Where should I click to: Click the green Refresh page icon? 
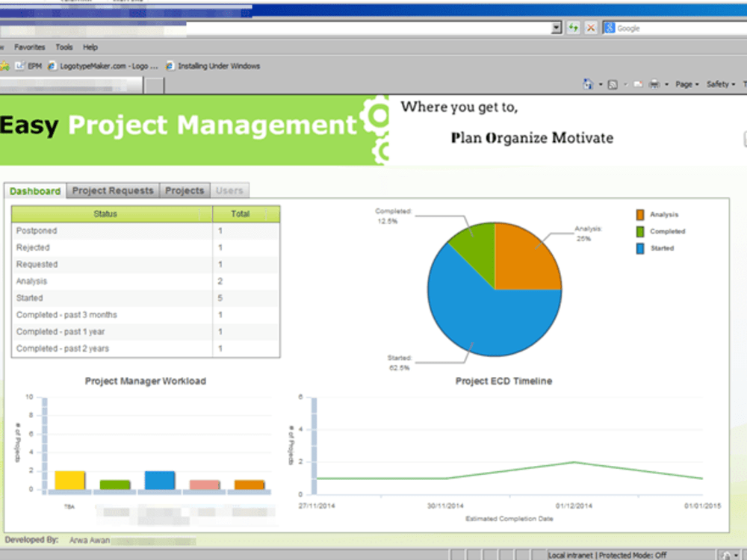573,28
